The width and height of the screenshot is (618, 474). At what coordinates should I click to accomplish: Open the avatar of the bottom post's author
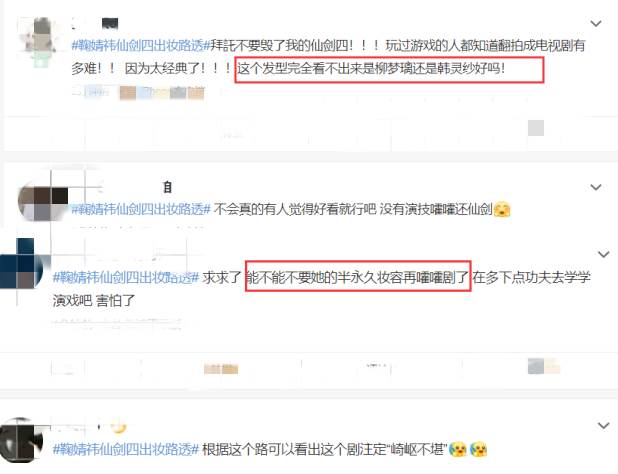tap(22, 440)
